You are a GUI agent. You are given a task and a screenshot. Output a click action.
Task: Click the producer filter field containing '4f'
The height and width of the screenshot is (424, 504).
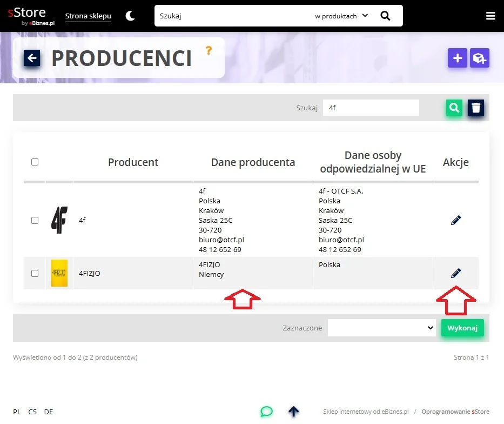pyautogui.click(x=371, y=108)
